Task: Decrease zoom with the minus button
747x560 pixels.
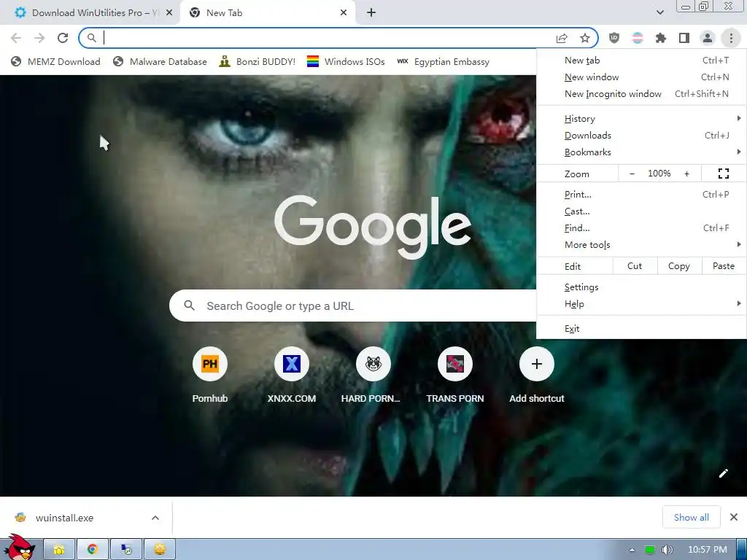Action: pyautogui.click(x=632, y=174)
